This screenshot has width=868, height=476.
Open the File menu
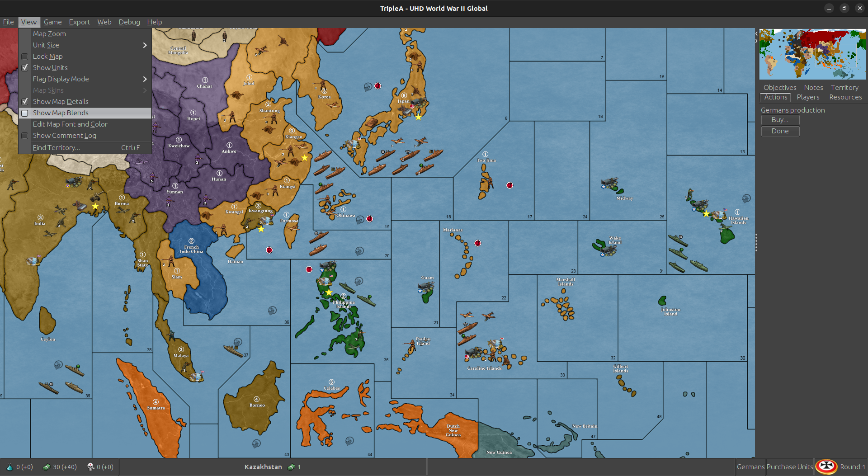pos(8,22)
